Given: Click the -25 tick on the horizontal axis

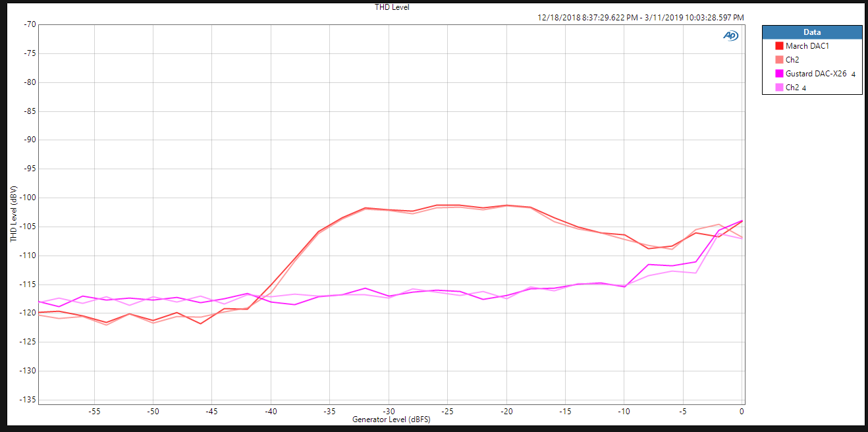Looking at the screenshot, I should (x=448, y=411).
